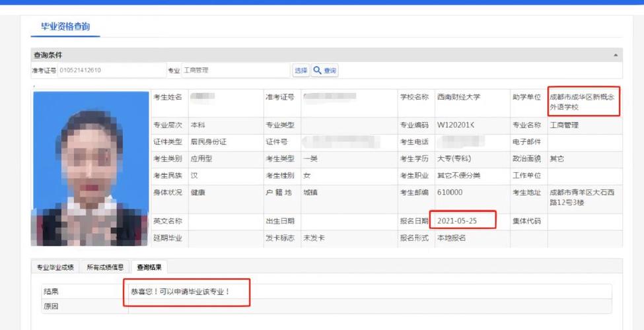Select the 西南财经大学 school name cell

pyautogui.click(x=458, y=97)
